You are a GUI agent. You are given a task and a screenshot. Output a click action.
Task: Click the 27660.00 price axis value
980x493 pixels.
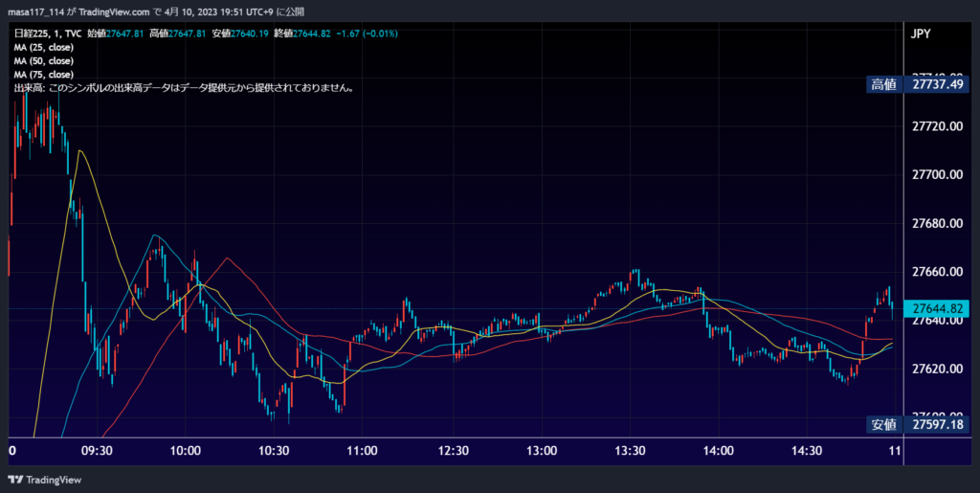tap(938, 272)
